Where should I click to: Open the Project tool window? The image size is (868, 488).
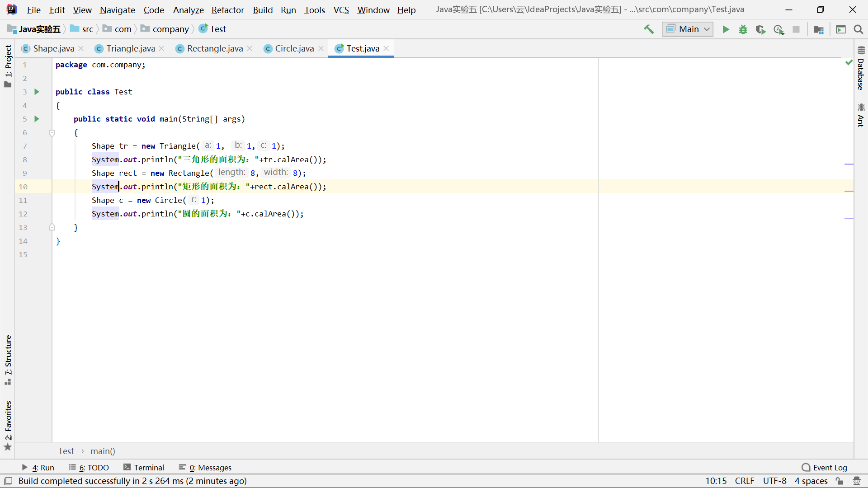[8, 66]
